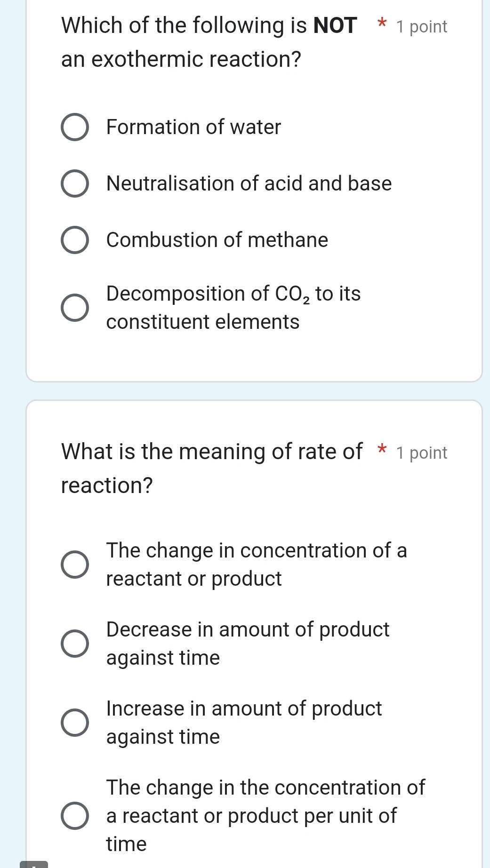Open the report-a-problem icon at the bottom left
This screenshot has width=490, height=868.
click(x=34, y=864)
